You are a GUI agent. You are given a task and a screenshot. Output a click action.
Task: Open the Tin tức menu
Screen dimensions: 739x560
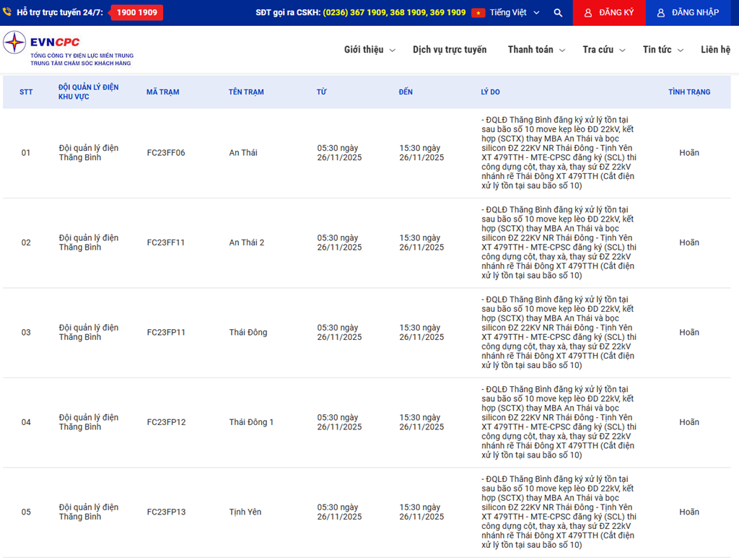click(663, 50)
